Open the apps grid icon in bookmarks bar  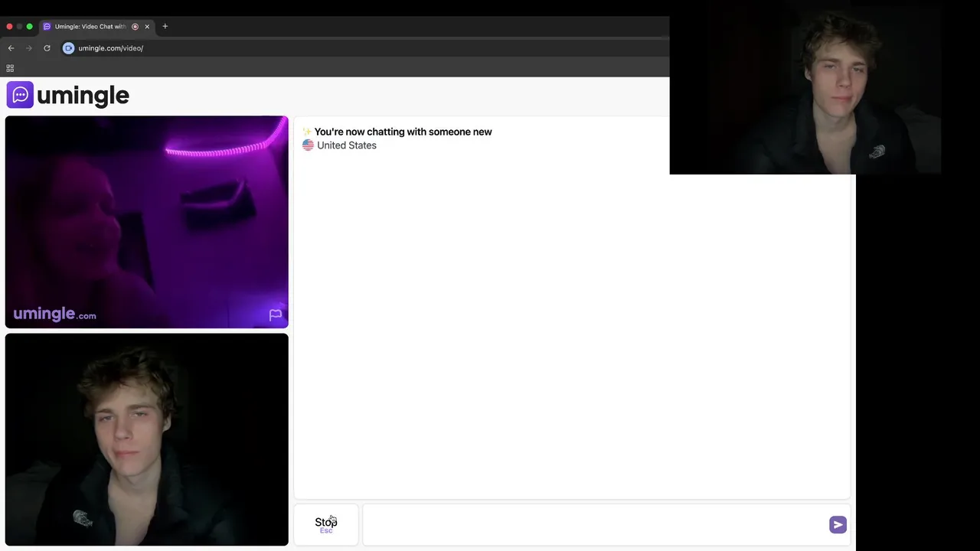tap(10, 68)
